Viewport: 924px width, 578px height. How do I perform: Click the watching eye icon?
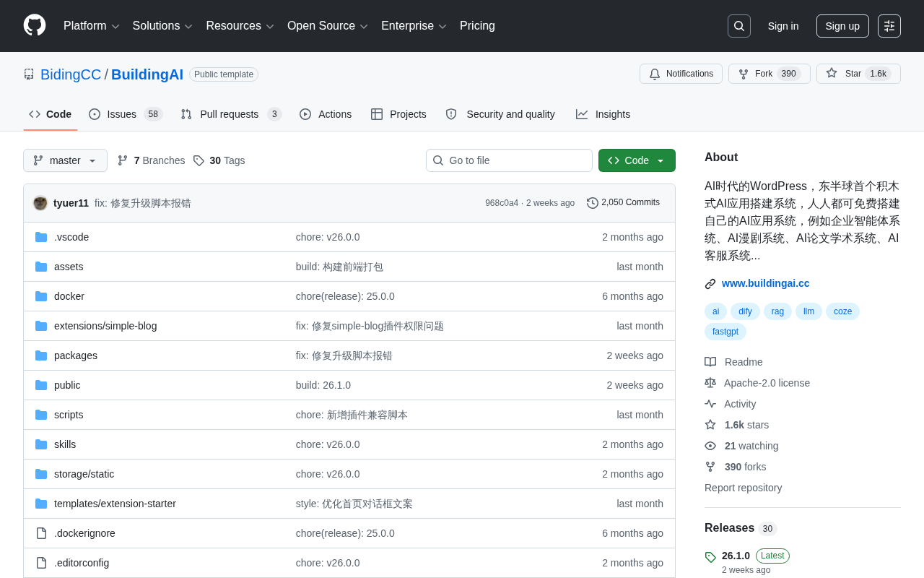[710, 446]
